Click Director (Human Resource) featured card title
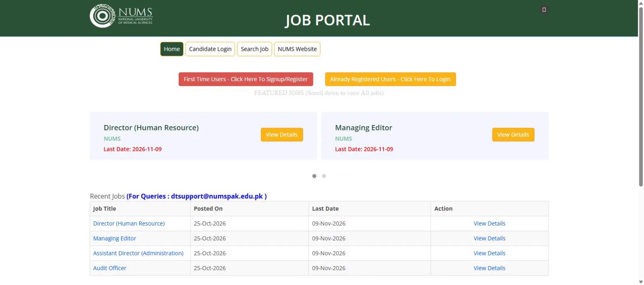 [x=151, y=128]
